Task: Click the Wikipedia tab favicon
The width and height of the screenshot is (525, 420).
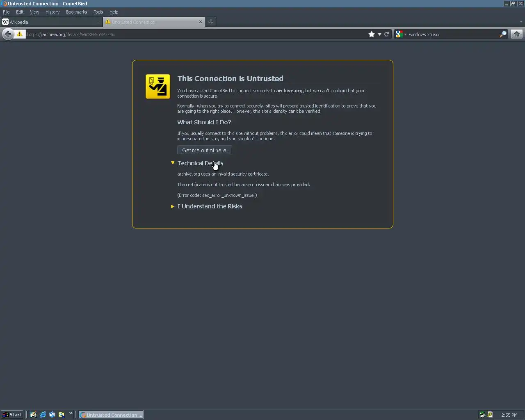Action: coord(5,22)
